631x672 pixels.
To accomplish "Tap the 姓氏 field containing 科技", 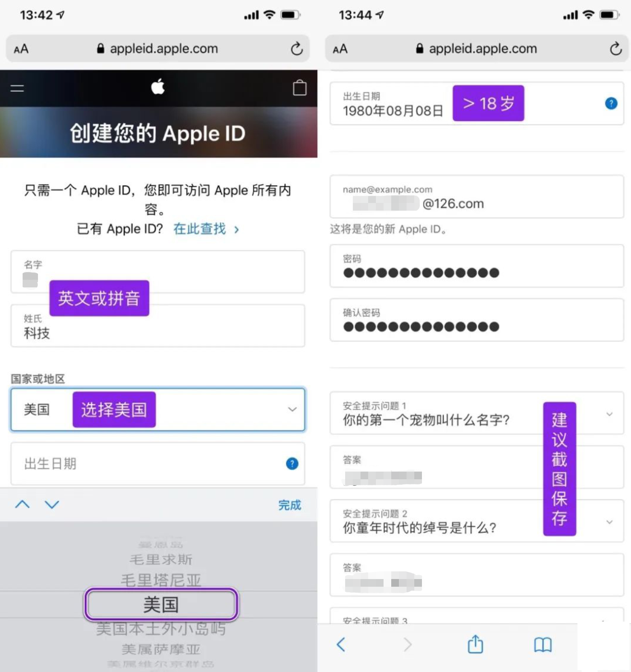I will tap(158, 326).
